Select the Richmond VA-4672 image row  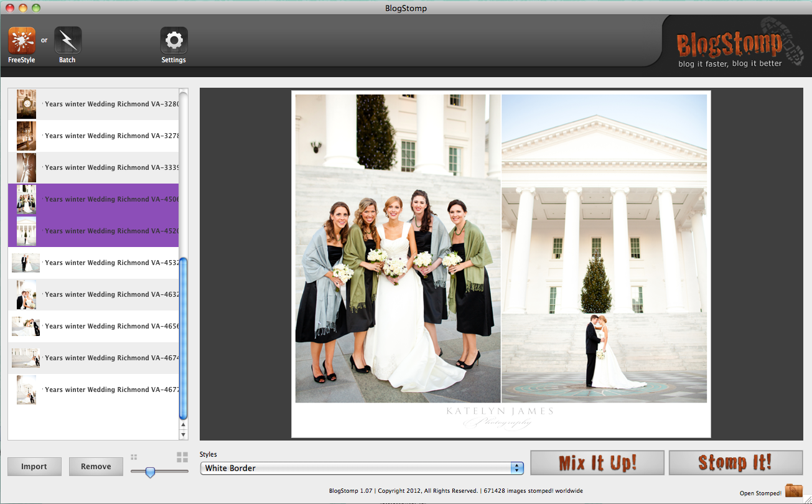point(93,390)
